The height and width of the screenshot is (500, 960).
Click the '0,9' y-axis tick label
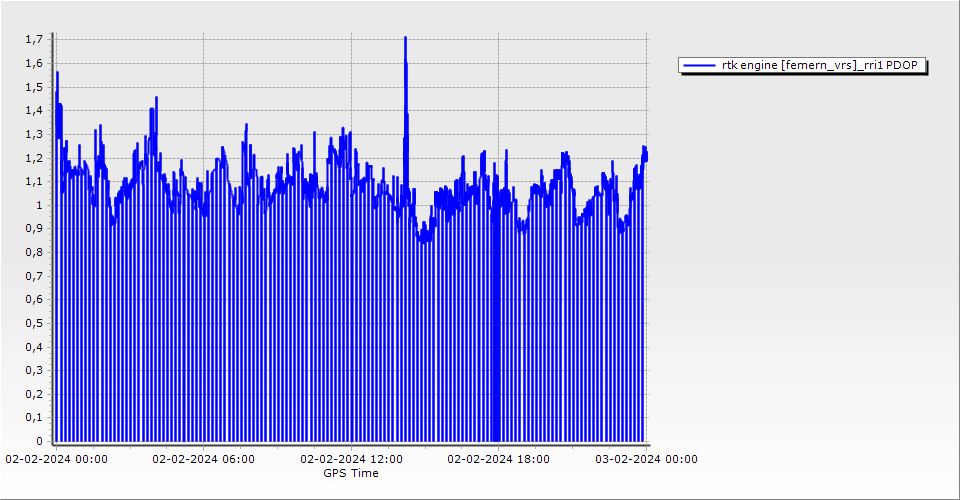[36, 229]
